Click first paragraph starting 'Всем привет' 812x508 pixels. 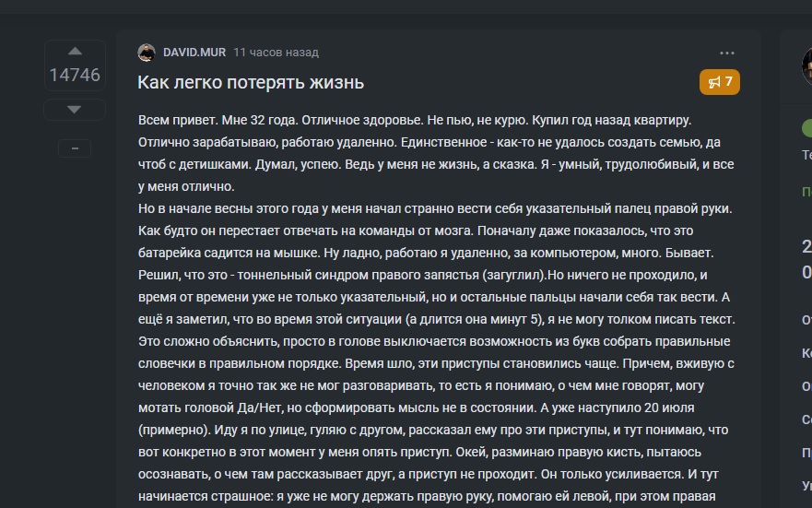[436, 153]
